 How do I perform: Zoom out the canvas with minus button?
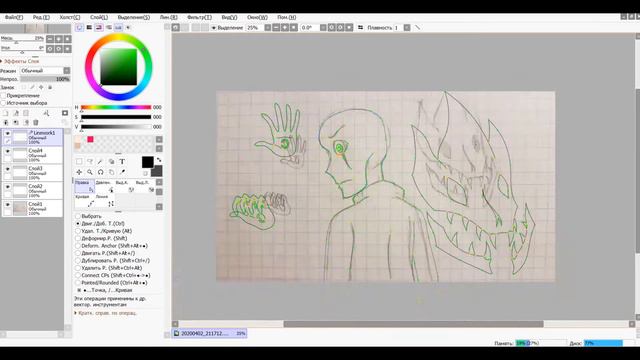pos(276,27)
